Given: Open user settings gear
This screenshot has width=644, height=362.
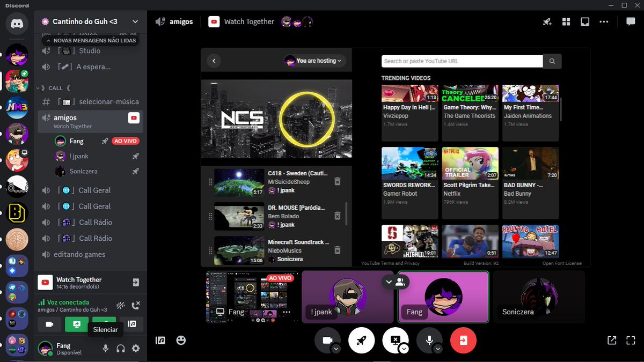Looking at the screenshot, I should (136, 349).
